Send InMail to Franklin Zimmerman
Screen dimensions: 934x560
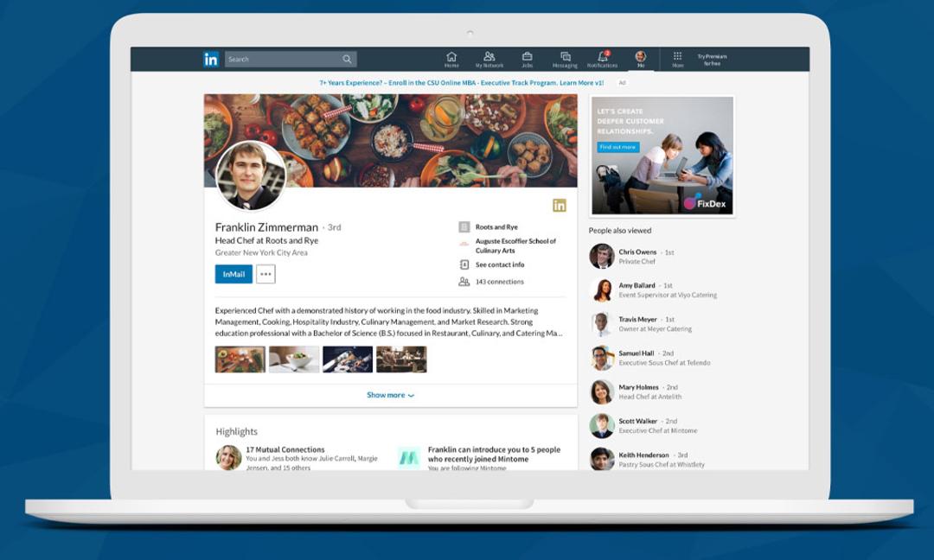233,274
